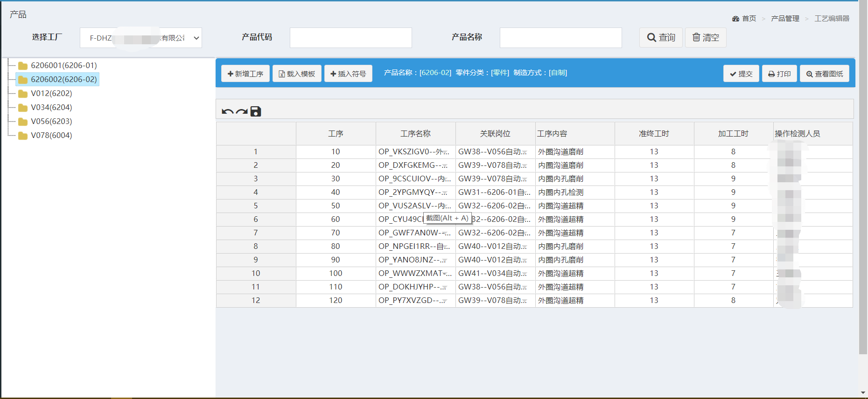Click the 查看图纸 button
The image size is (868, 399).
(x=825, y=74)
